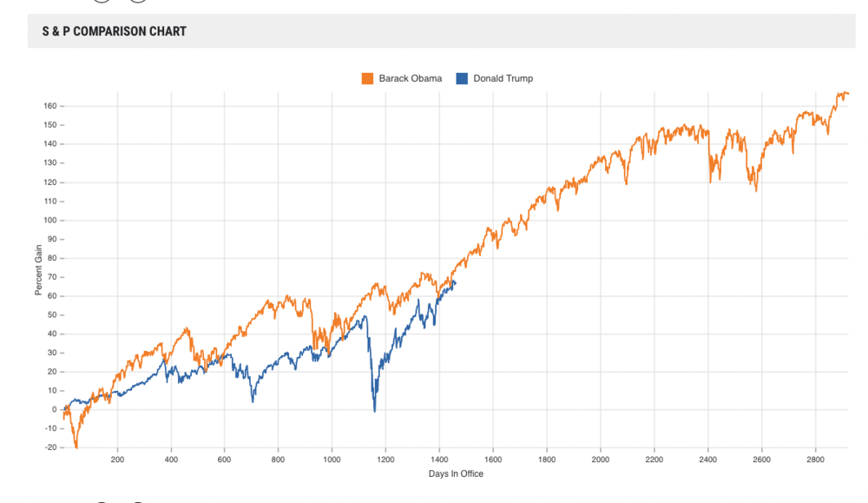Click the final peak of the Obama line
The height and width of the screenshot is (503, 868).
click(x=842, y=93)
